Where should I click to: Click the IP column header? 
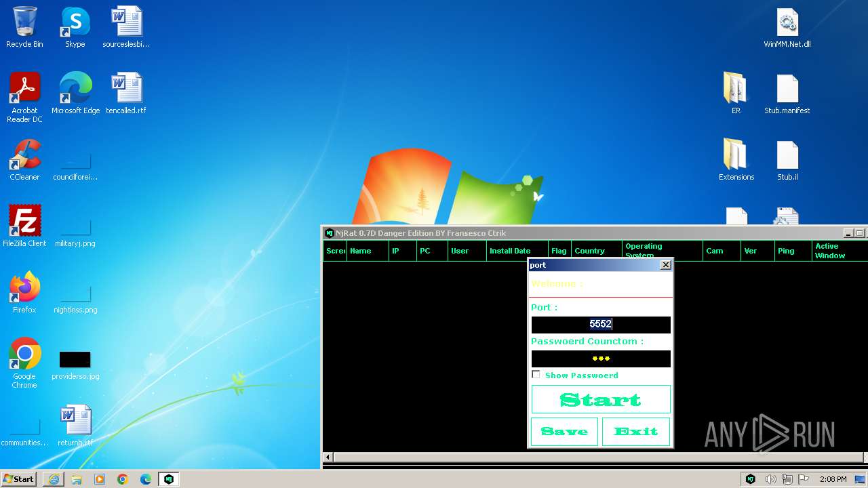(403, 251)
